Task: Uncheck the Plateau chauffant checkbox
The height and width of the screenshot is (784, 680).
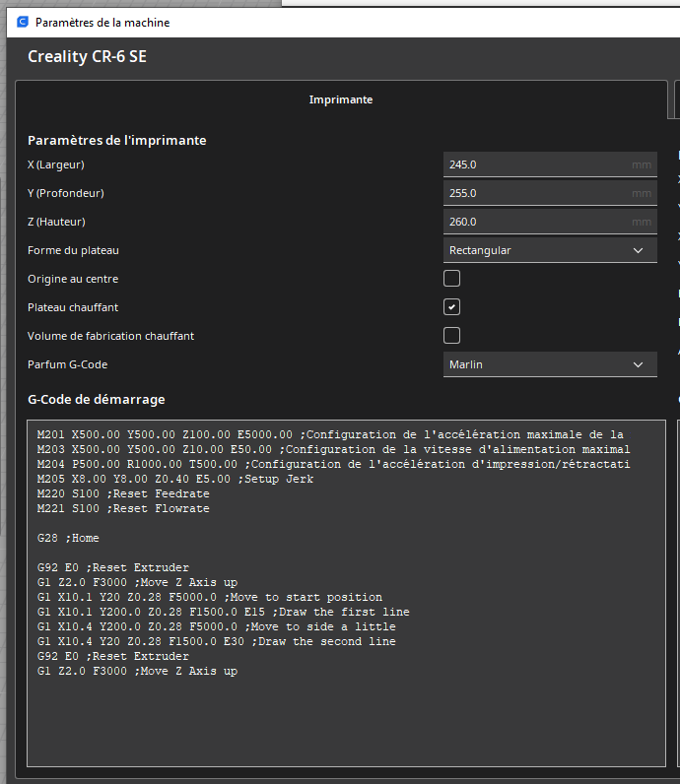Action: 451,307
